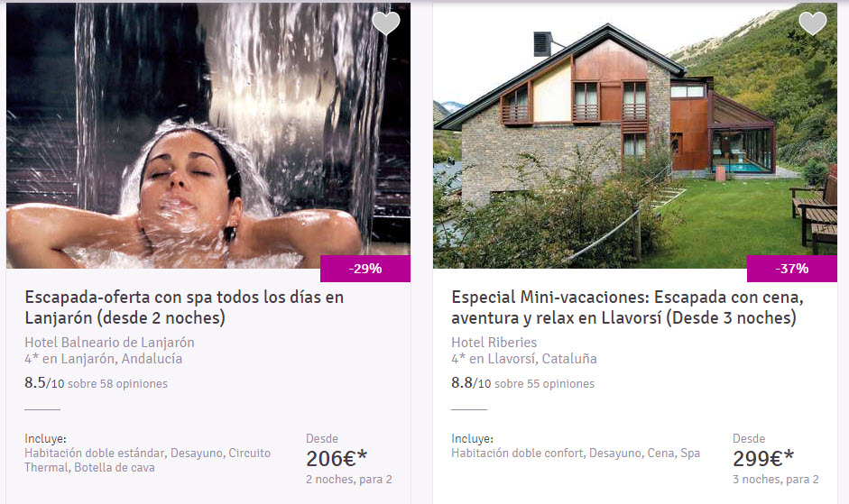Open the Especial Mini-vacaciones Llavorsí title
849x504 pixels.
point(628,307)
